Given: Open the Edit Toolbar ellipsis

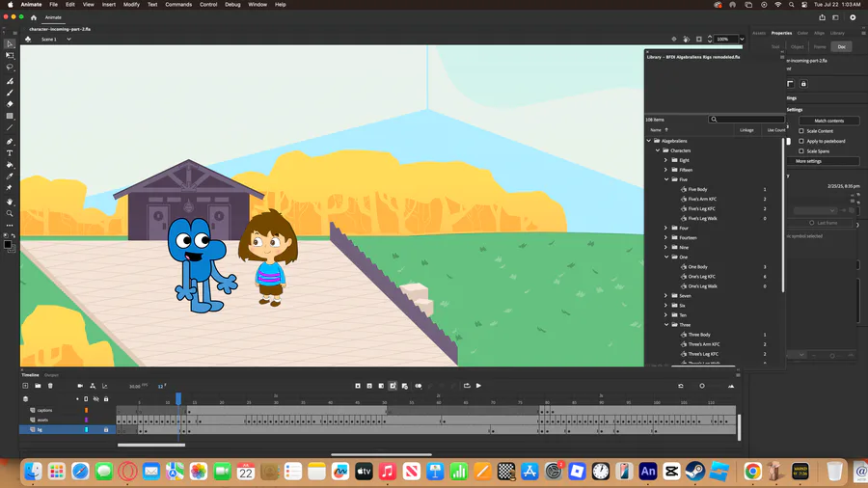Looking at the screenshot, I should pos(10,225).
